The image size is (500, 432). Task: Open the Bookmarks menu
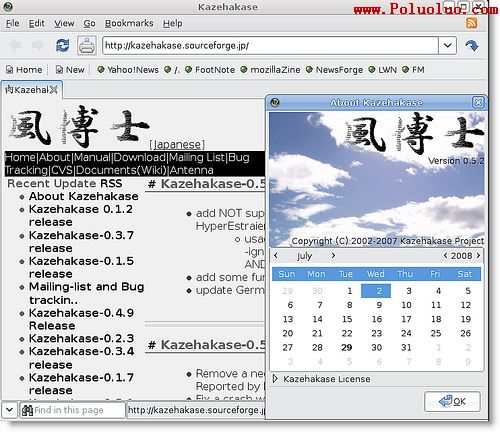[x=129, y=23]
